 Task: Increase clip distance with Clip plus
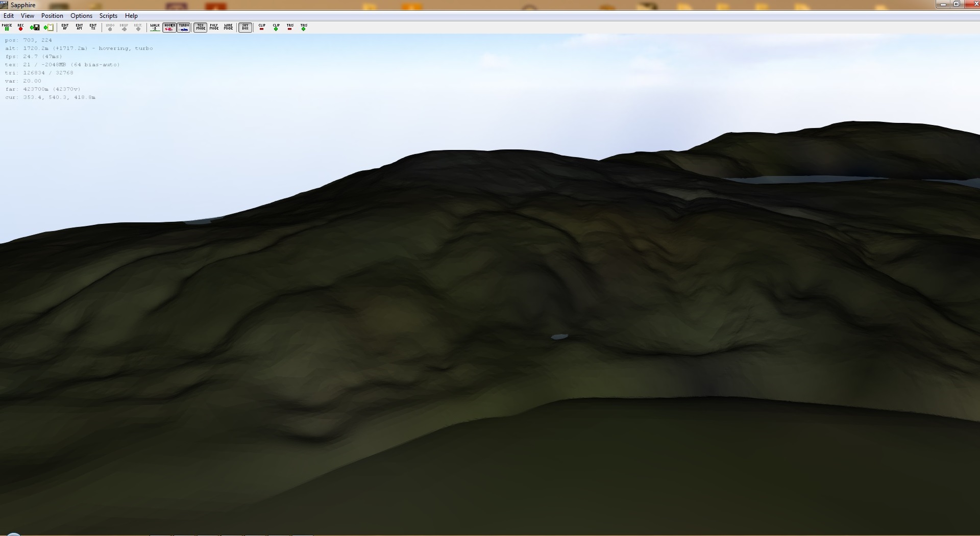click(276, 27)
